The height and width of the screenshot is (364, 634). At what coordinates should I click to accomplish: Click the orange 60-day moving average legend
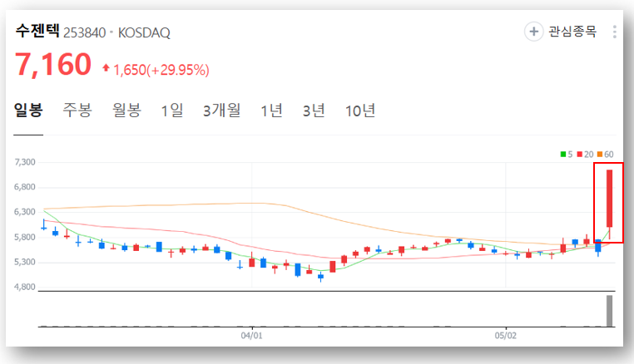point(605,155)
